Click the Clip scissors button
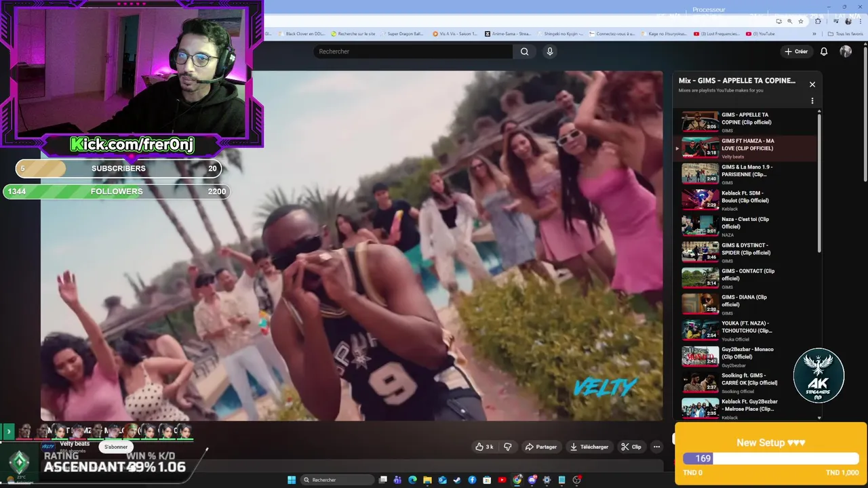Viewport: 868px width, 488px height. click(631, 447)
